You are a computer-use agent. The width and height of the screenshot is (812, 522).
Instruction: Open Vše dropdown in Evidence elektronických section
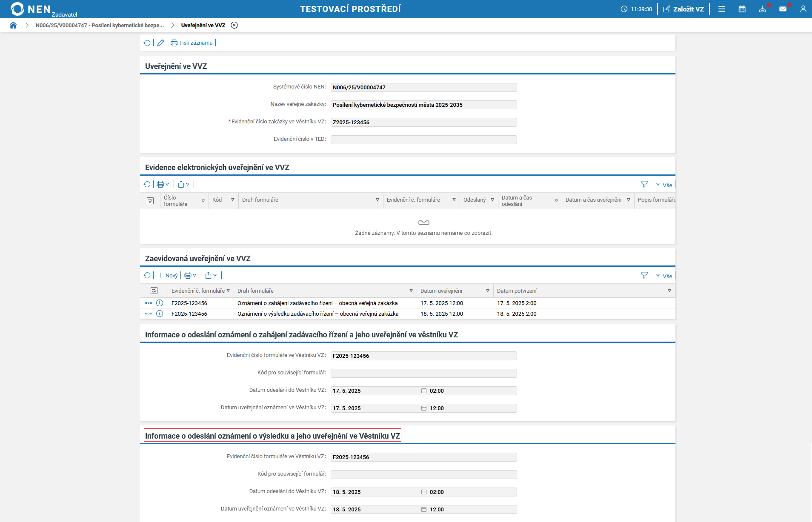tap(664, 185)
